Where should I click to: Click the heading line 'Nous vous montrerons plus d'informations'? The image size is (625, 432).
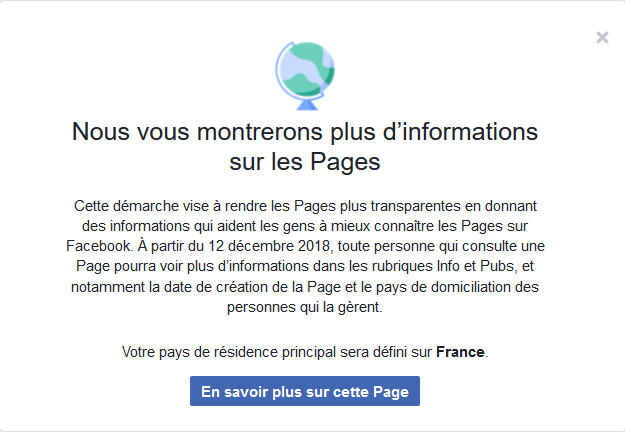coord(306,133)
